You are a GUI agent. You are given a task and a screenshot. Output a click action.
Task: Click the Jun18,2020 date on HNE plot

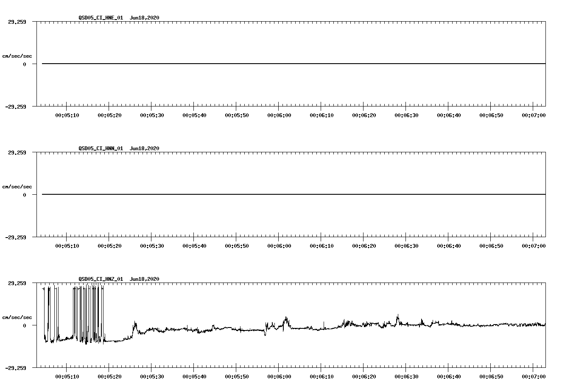pos(145,18)
